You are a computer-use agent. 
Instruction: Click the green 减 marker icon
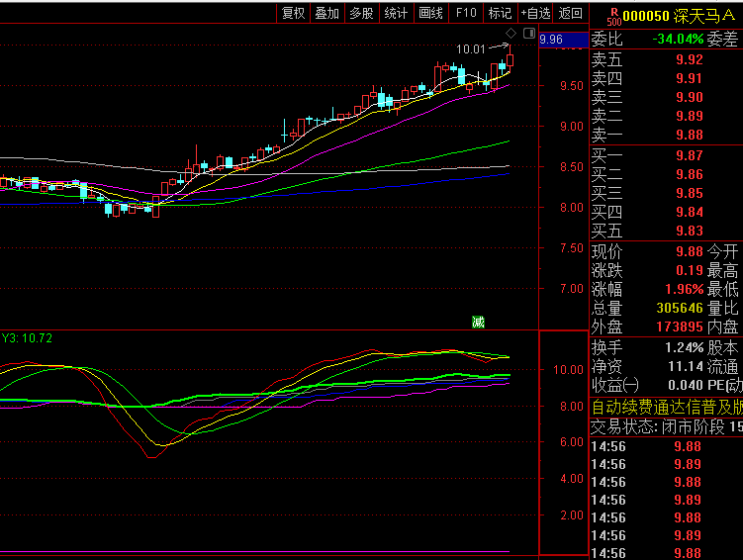coord(478,321)
